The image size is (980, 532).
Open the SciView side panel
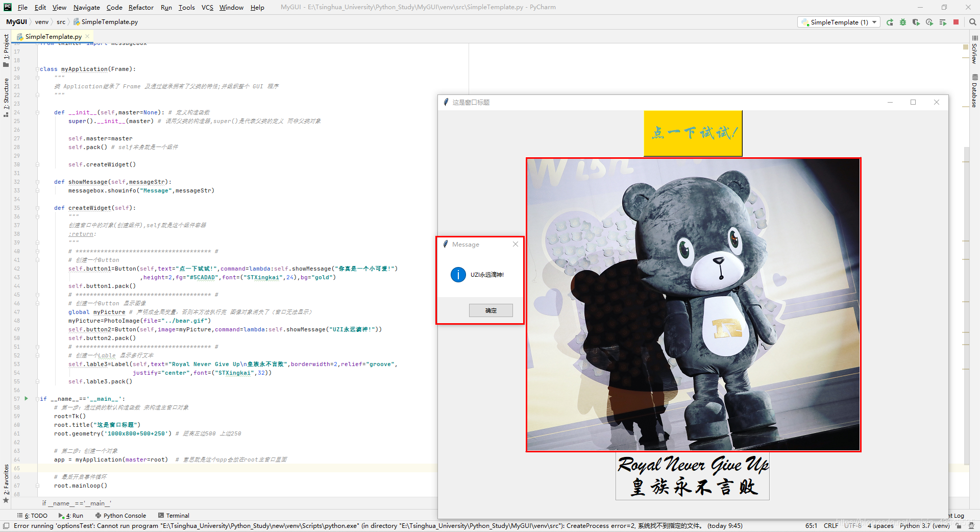click(974, 50)
